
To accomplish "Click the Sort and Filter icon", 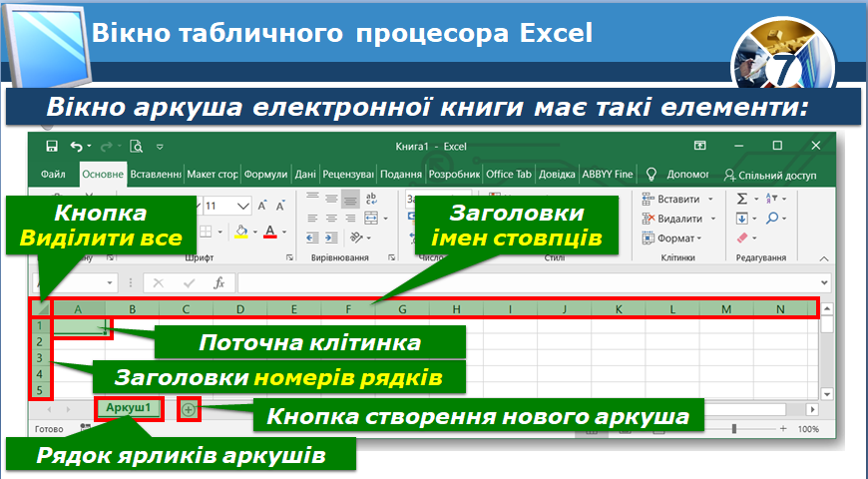I will tap(771, 199).
